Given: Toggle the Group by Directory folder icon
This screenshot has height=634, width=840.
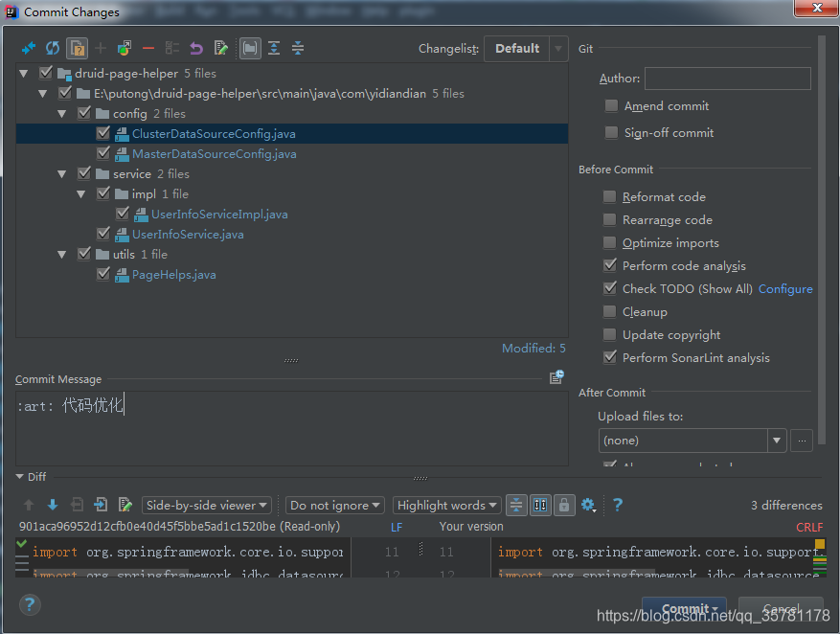Looking at the screenshot, I should click(x=250, y=48).
